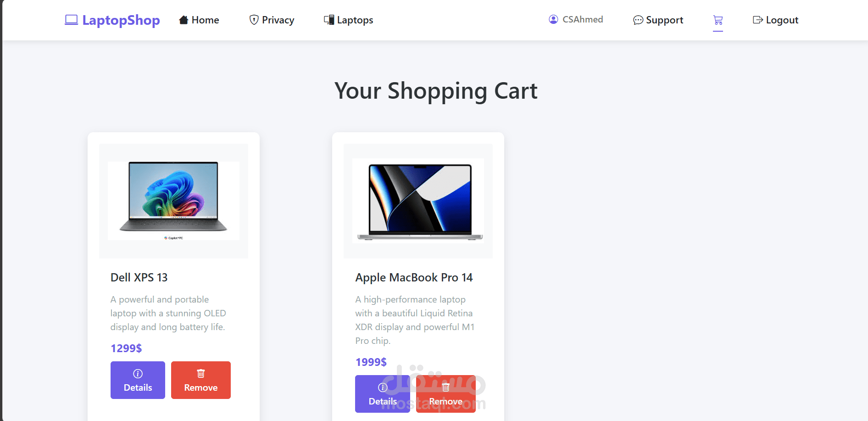Log out using the Logout link
The width and height of the screenshot is (868, 421).
(x=776, y=20)
